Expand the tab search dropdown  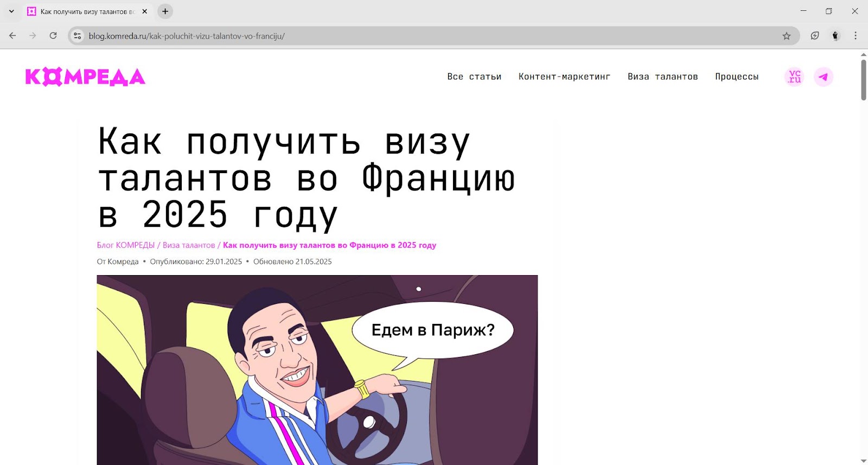tap(11, 11)
